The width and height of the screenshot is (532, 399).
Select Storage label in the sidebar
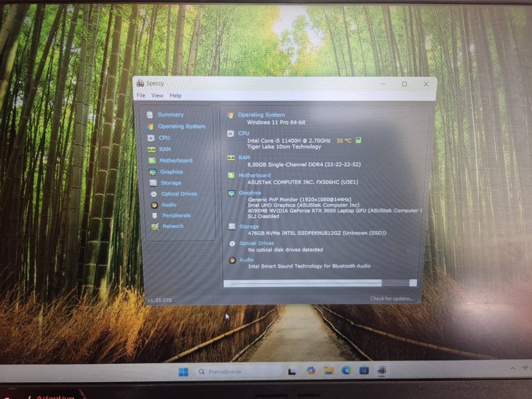click(x=171, y=183)
